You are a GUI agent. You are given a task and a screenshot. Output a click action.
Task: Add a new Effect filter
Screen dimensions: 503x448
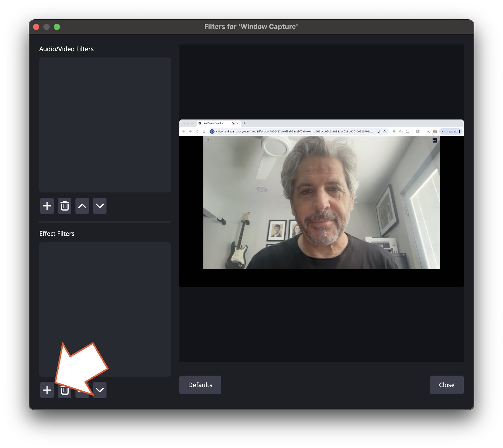click(x=47, y=390)
